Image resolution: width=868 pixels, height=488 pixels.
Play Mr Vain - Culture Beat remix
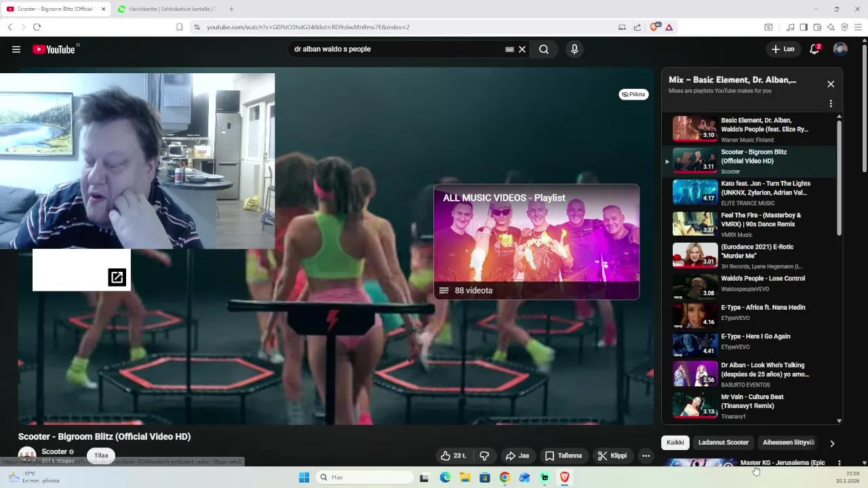(749, 405)
